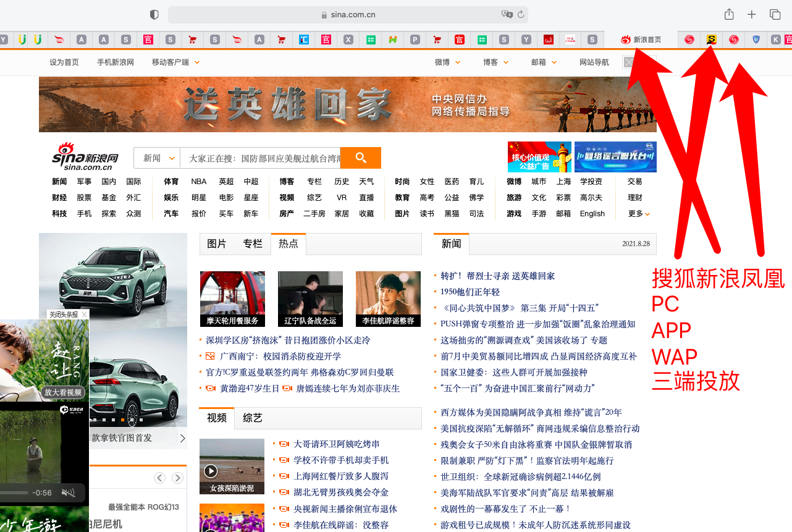Click the 新闻 panel header tab
Image resolution: width=792 pixels, height=532 pixels.
tap(452, 243)
